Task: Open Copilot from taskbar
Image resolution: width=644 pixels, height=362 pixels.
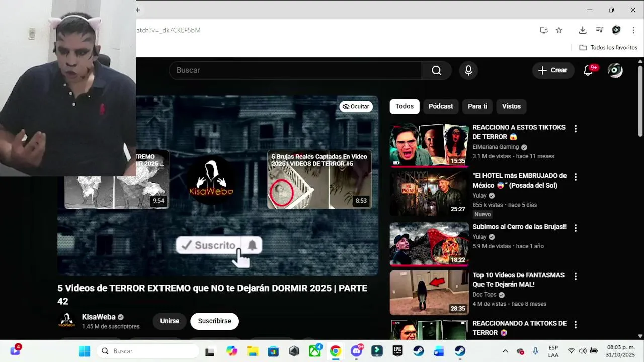Action: point(231,351)
